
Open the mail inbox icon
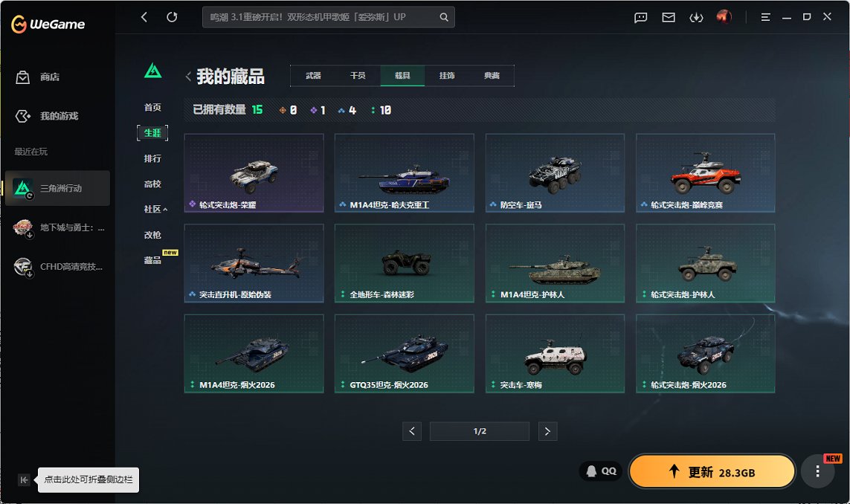669,17
